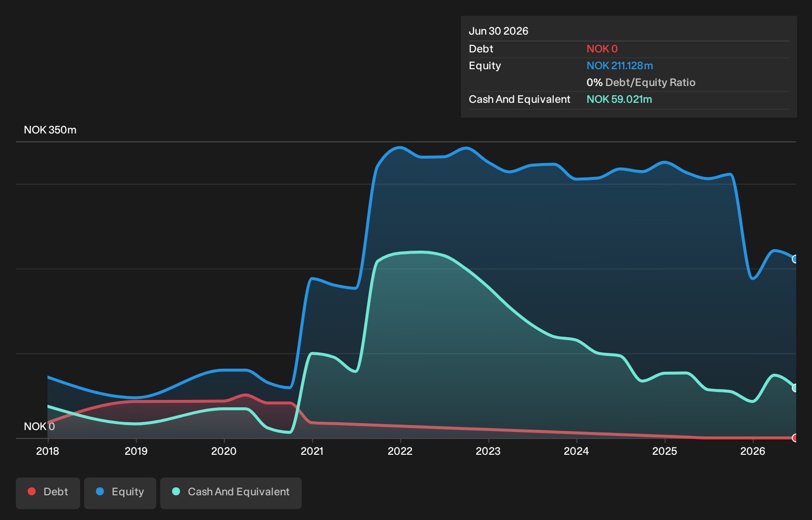
Task: Click the red Debt endpoint marker on chart
Action: pyautogui.click(x=795, y=438)
